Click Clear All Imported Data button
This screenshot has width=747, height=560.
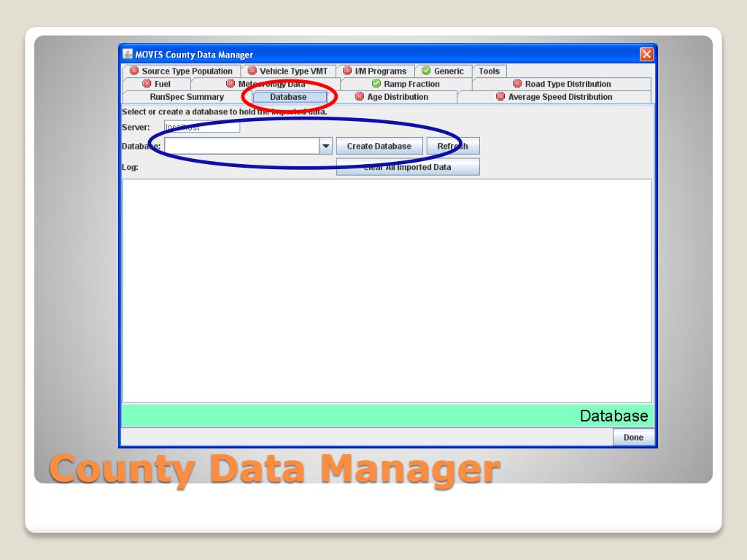[408, 167]
